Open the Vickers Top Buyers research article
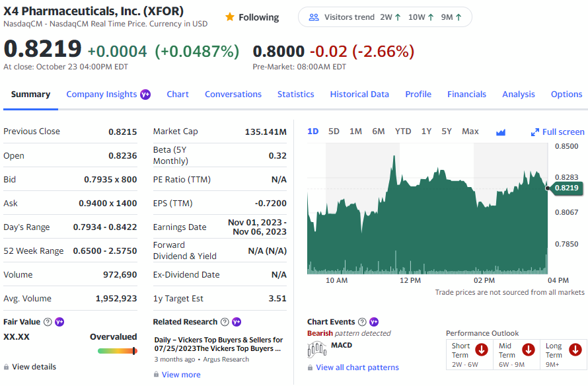This screenshot has height=386, width=588. (x=219, y=344)
